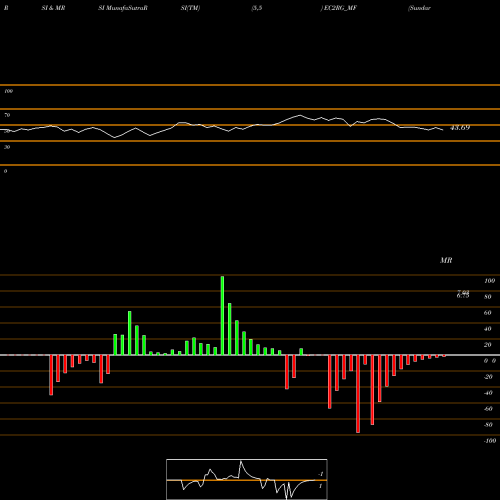Click the MR axis label 20

click(x=488, y=345)
